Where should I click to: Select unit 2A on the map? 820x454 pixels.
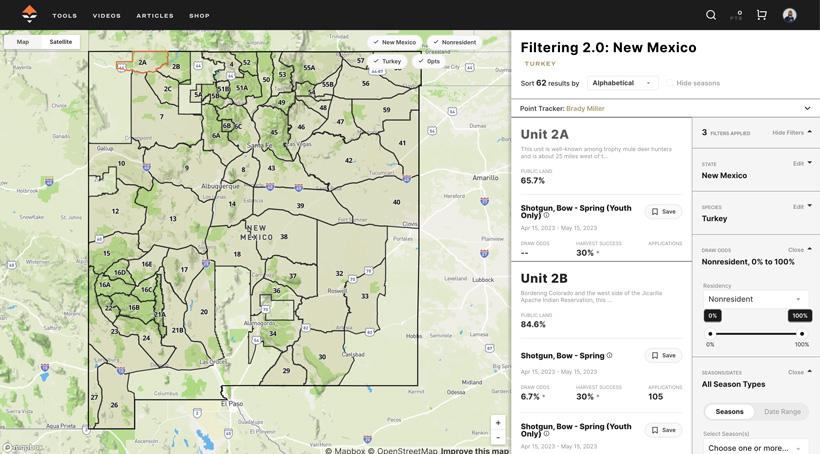(143, 62)
